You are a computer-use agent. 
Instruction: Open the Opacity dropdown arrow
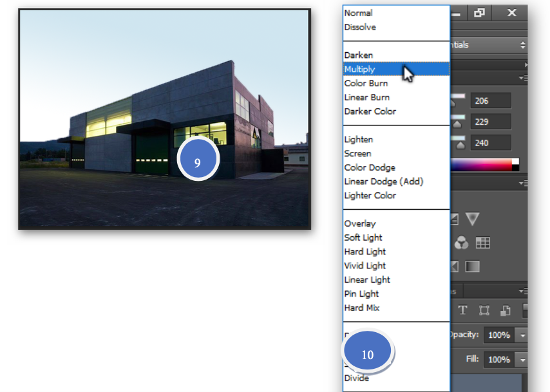pos(522,335)
